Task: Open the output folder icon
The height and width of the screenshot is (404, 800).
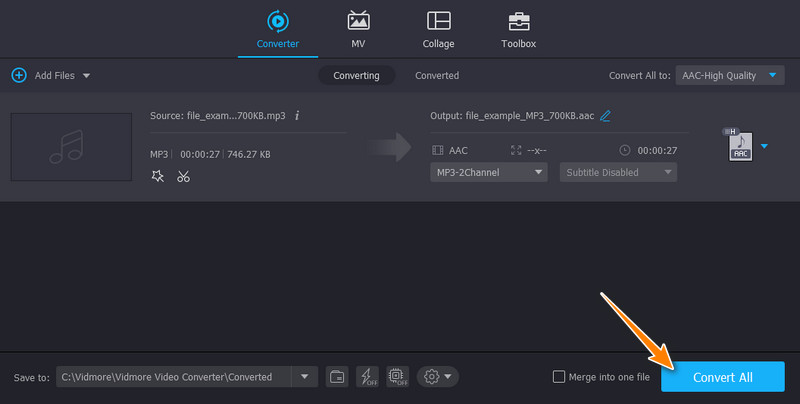Action: click(337, 377)
